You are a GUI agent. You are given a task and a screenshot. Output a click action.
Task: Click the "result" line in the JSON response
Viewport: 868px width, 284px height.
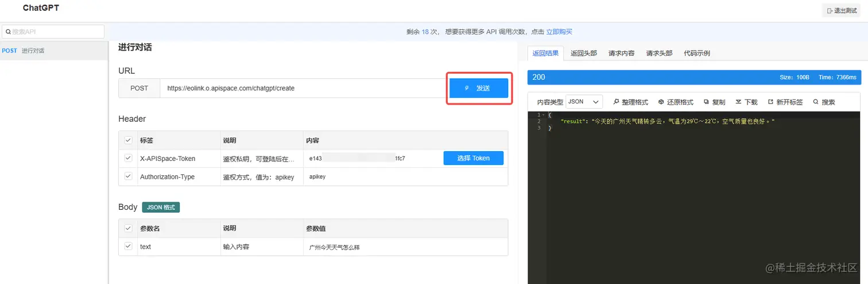pyautogui.click(x=668, y=121)
